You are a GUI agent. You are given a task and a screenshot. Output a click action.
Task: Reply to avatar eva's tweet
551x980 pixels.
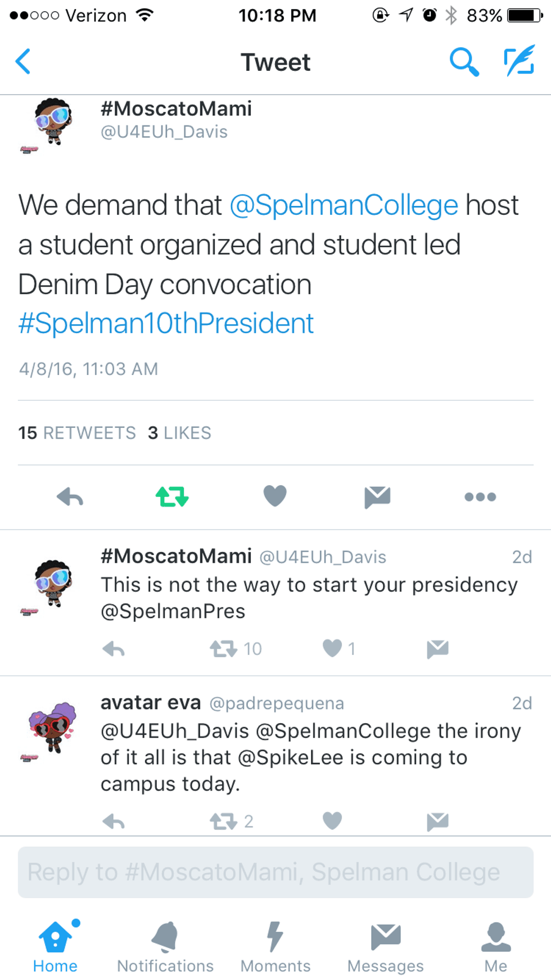pyautogui.click(x=114, y=821)
